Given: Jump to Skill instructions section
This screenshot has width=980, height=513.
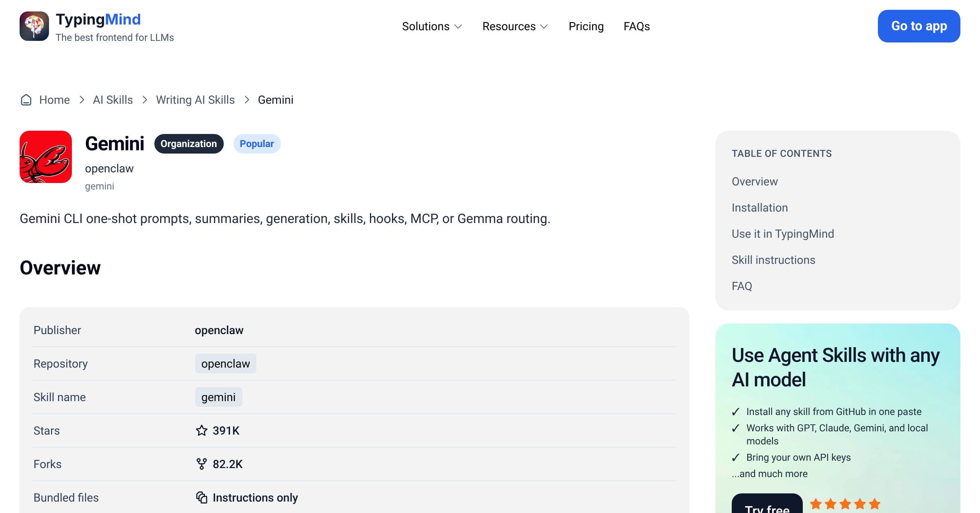Looking at the screenshot, I should pos(773,260).
